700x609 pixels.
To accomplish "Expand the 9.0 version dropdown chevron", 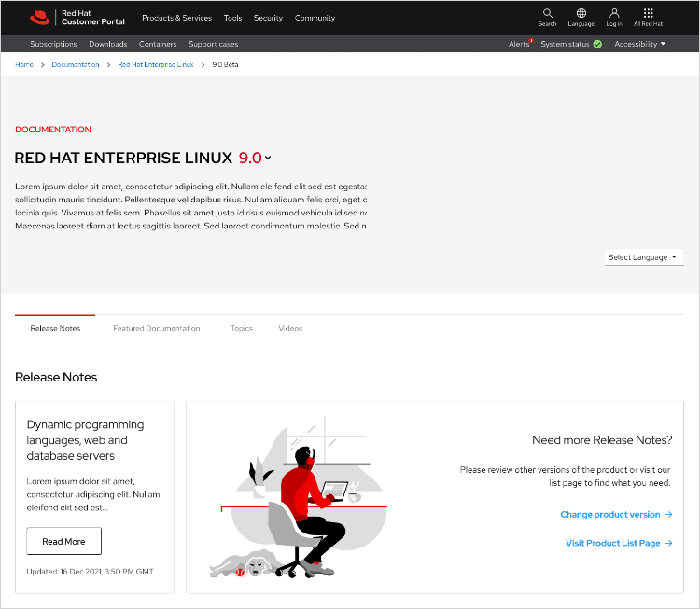I will click(268, 158).
